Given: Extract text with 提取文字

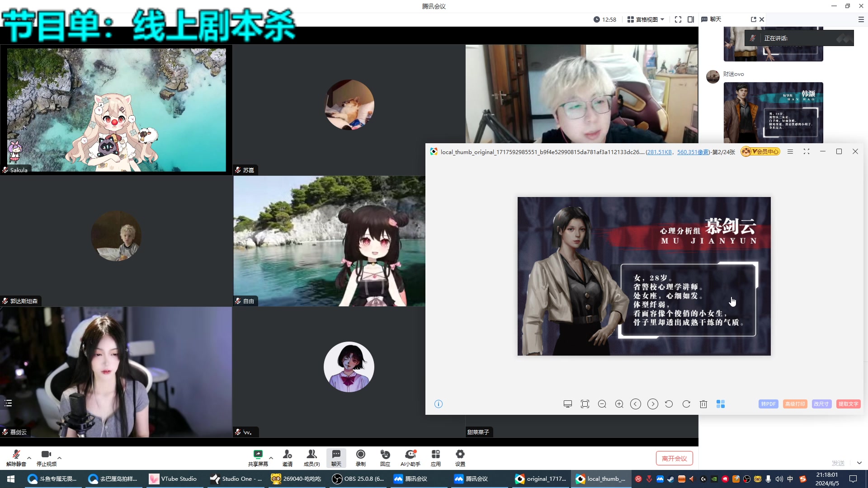Looking at the screenshot, I should [x=848, y=404].
